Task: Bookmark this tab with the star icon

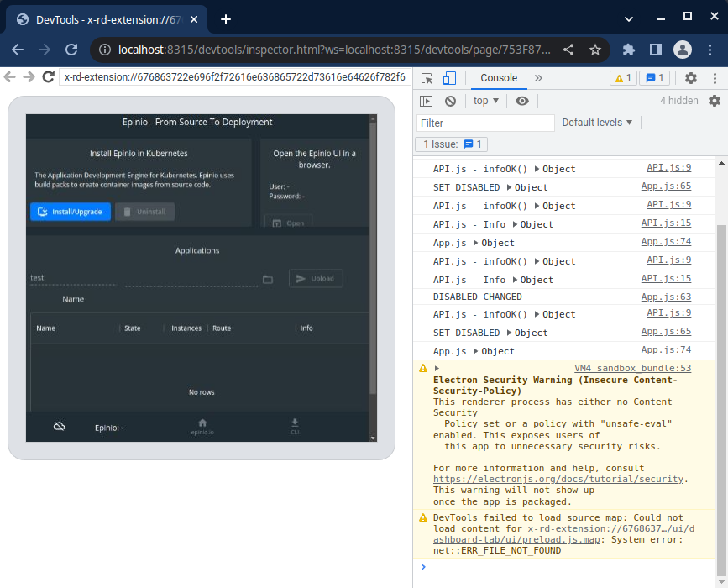Action: (594, 50)
